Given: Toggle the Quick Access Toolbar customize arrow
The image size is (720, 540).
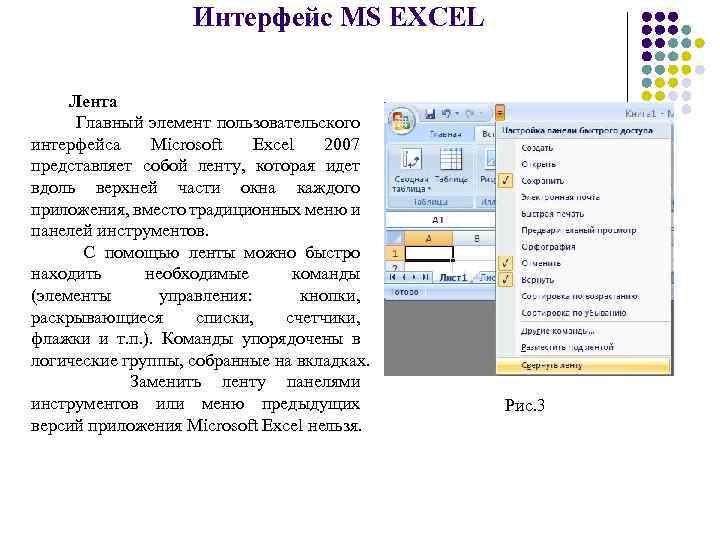Looking at the screenshot, I should point(500,113).
